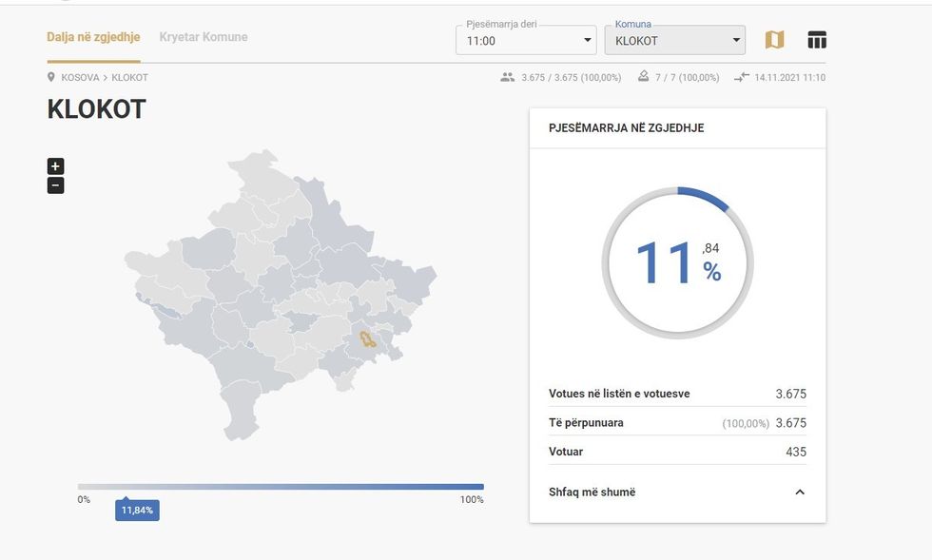This screenshot has height=560, width=932.
Task: Switch to table view icon
Action: pyautogui.click(x=817, y=39)
